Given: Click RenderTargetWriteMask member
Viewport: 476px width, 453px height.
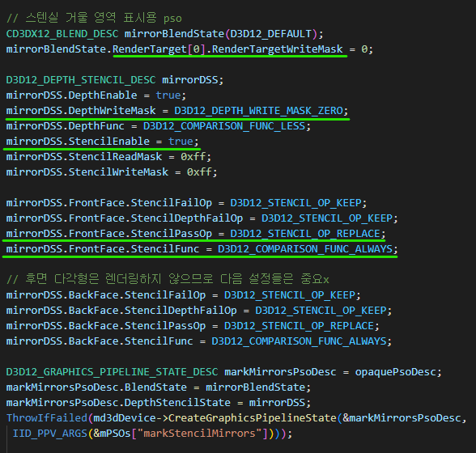Looking at the screenshot, I should (x=277, y=49).
